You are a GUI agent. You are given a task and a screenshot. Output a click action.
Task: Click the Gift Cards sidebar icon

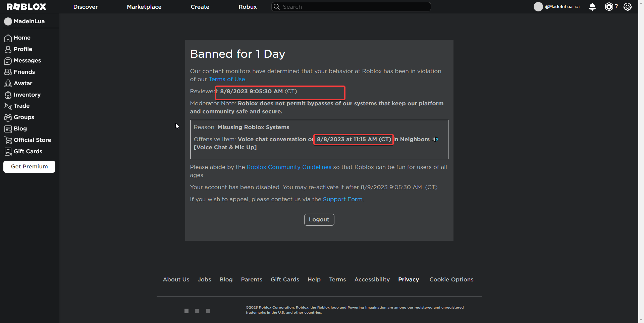tap(8, 151)
